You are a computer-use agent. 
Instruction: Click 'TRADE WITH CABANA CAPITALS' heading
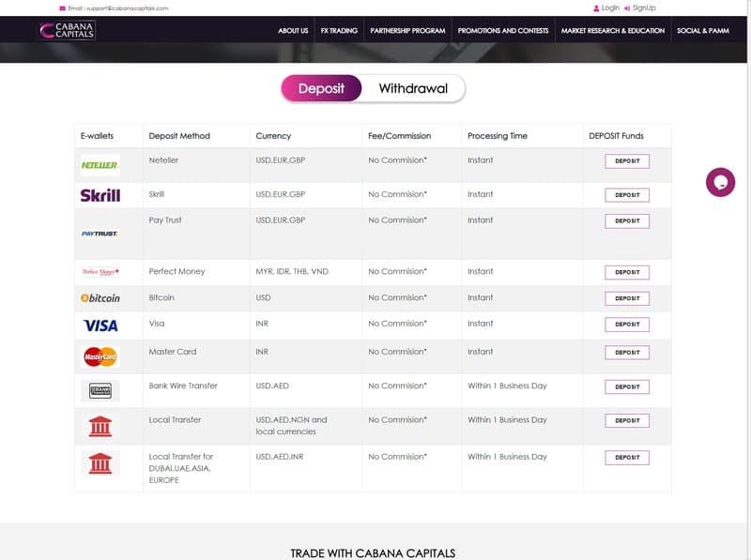(373, 553)
